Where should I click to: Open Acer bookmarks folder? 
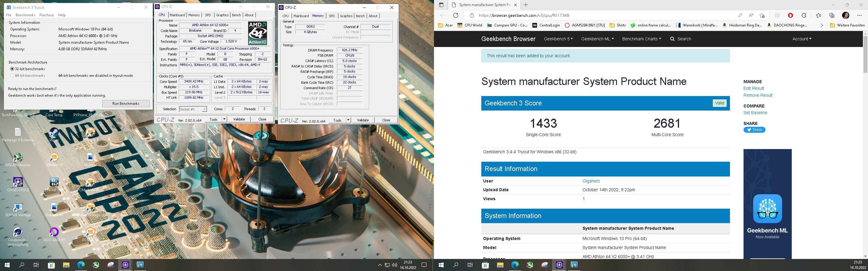(445, 25)
